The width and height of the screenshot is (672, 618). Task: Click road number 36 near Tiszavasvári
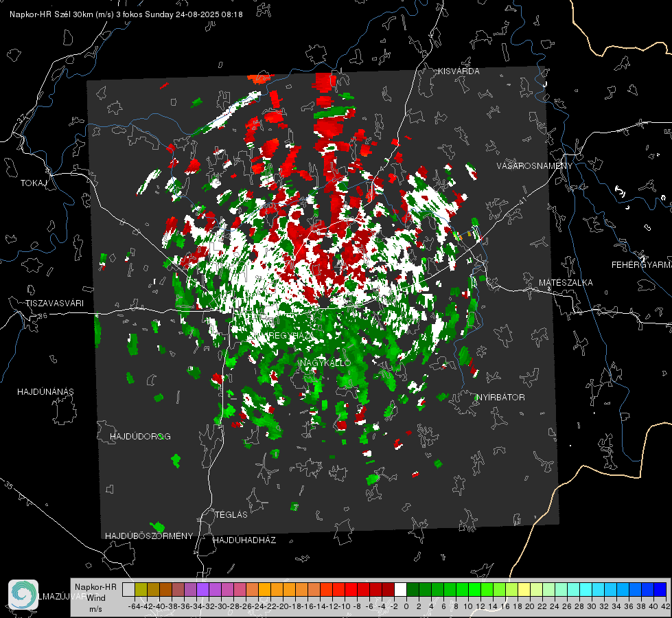(43, 316)
